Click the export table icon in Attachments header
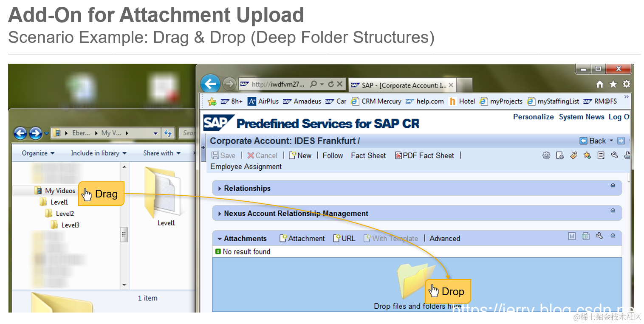Screen dimensions: 644x324 [586, 236]
